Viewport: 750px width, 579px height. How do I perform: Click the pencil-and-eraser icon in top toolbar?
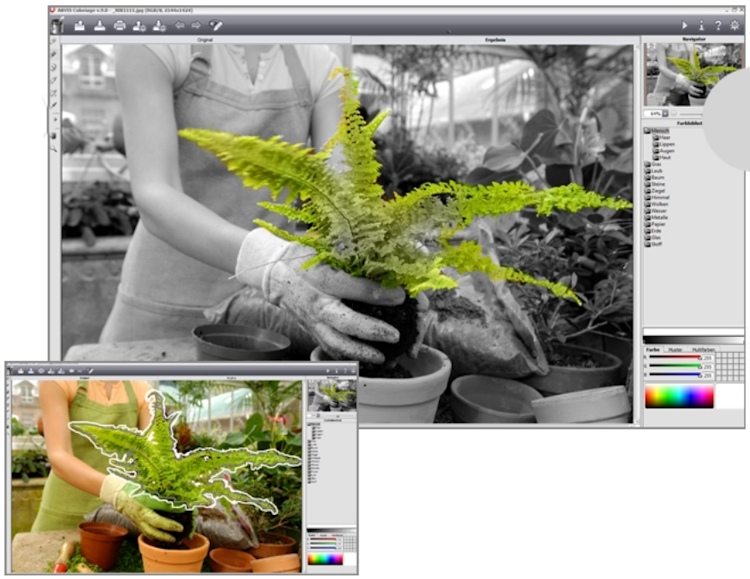(215, 25)
